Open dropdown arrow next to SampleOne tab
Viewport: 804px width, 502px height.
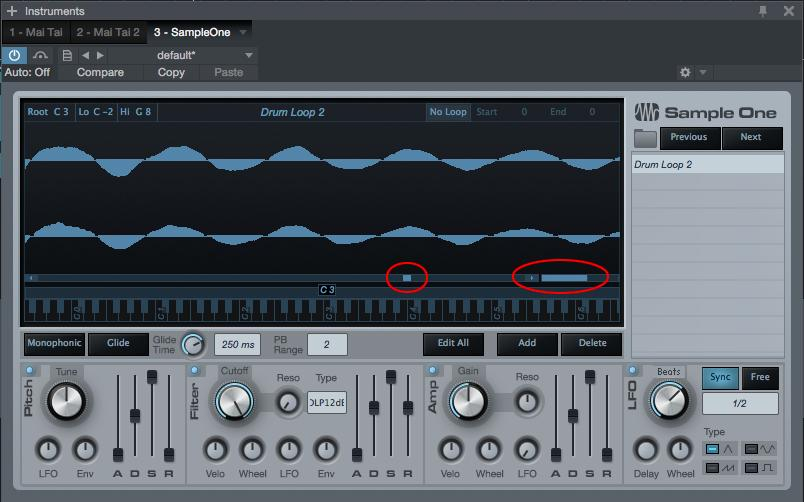(243, 33)
